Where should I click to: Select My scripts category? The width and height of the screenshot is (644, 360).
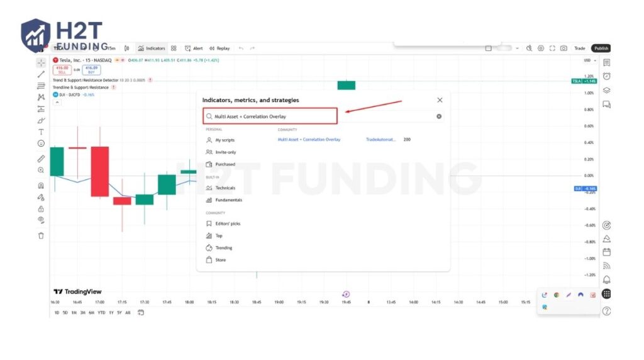221,140
